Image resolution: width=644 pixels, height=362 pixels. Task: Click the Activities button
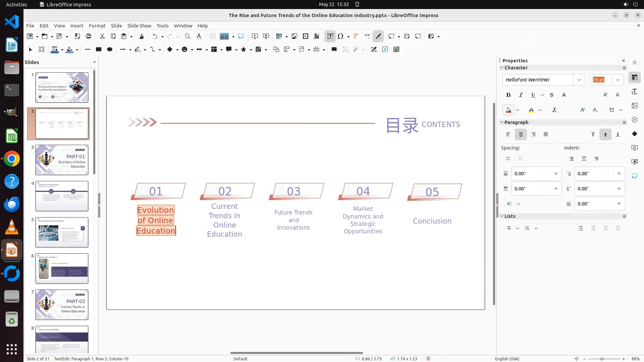coord(16,4)
